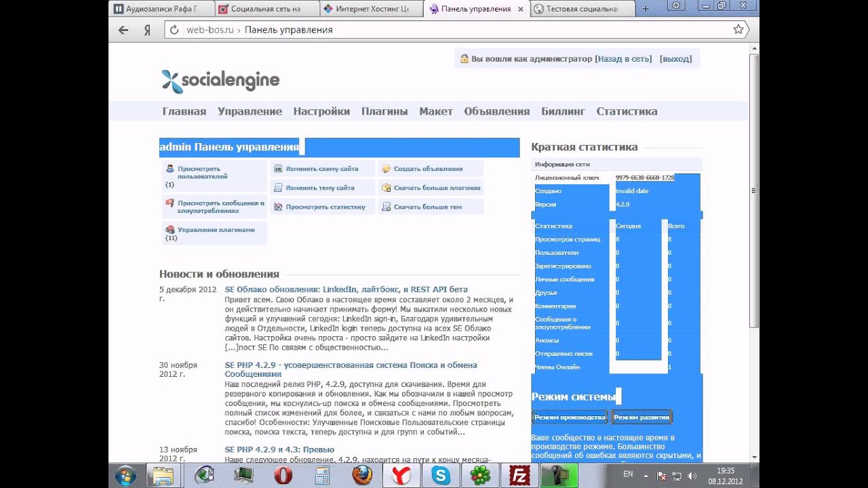
Task: Open Skype from the taskbar
Action: tap(441, 476)
